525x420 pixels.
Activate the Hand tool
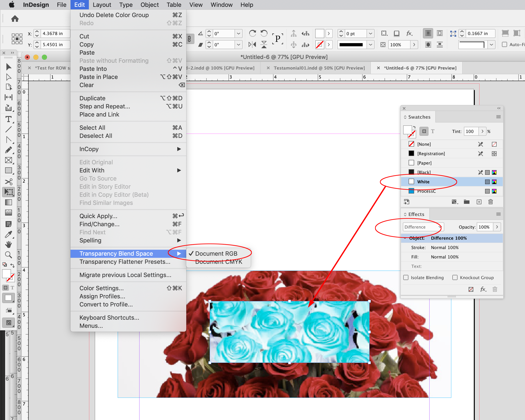click(9, 245)
